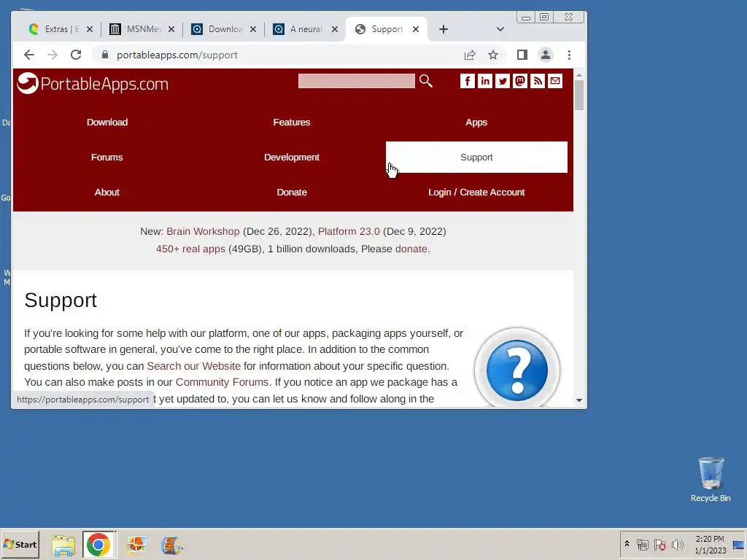Click the Action Center flag icon
The width and height of the screenshot is (747, 560).
point(659,544)
